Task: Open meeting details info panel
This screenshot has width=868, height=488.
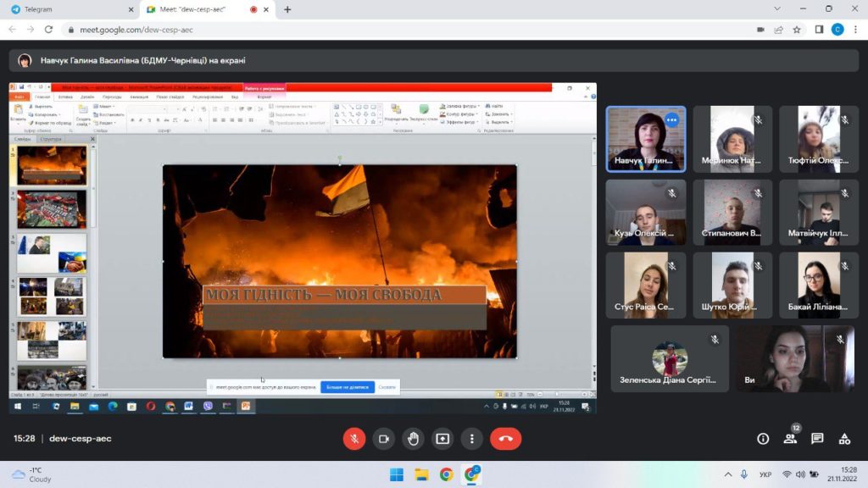Action: pyautogui.click(x=763, y=439)
